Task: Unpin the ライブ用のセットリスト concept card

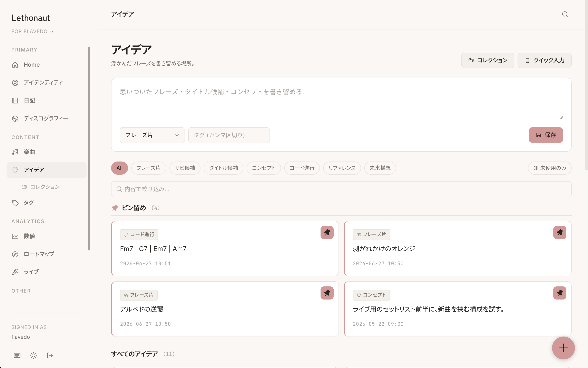Action: click(560, 293)
